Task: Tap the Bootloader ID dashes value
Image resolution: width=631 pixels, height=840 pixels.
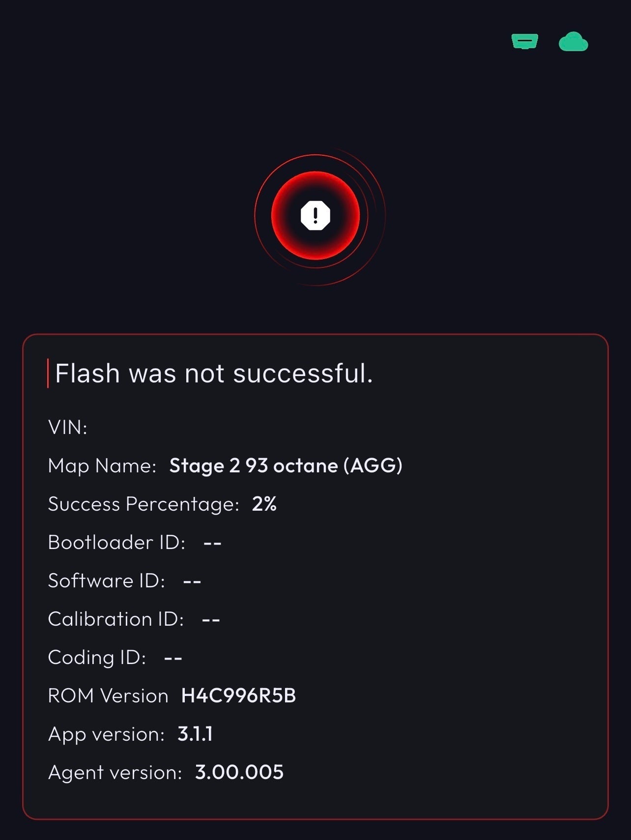Action: coord(212,543)
